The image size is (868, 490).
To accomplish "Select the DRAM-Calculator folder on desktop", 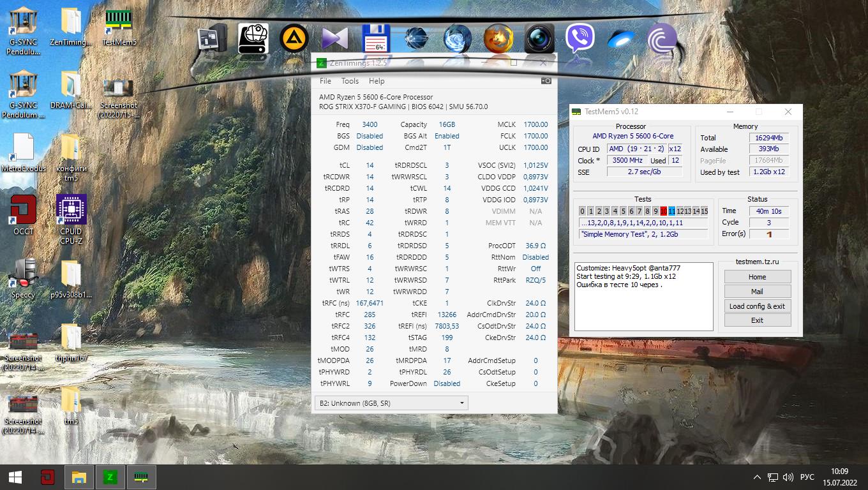I will point(71,91).
